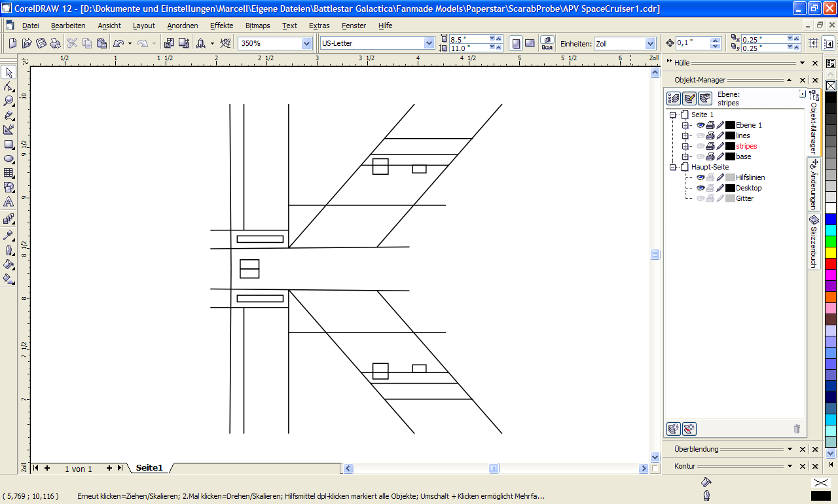Open the Datei menu

point(30,26)
